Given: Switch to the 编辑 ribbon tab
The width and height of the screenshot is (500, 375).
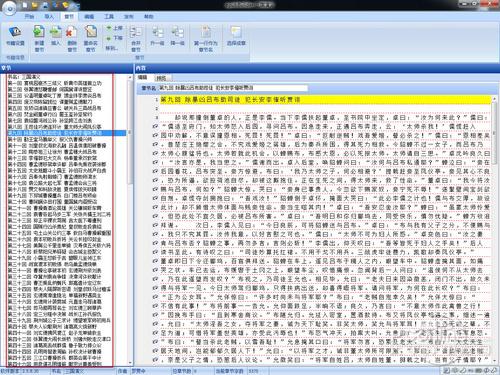Looking at the screenshot, I should click(89, 16).
